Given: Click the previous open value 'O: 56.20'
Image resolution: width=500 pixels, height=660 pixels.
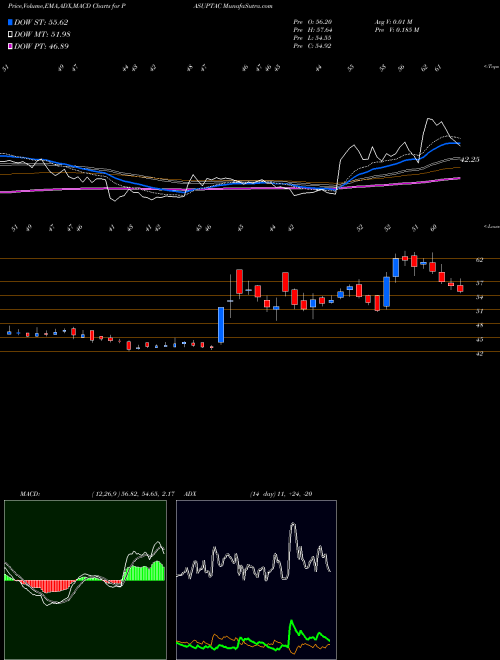Looking at the screenshot, I should tap(318, 22).
